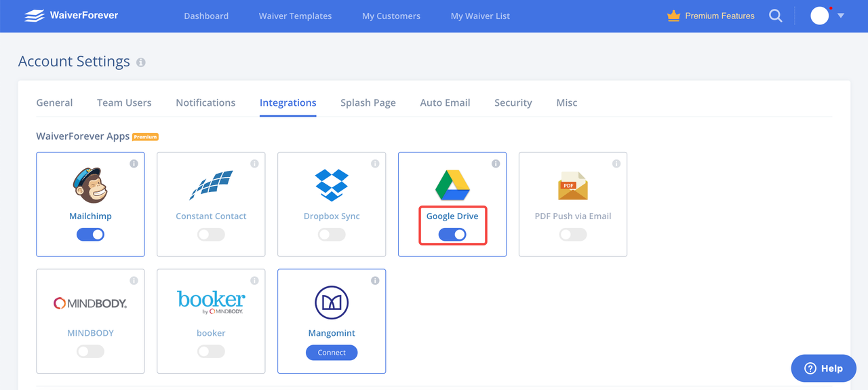Switch to the Splash Page tab
The image size is (868, 390).
tap(368, 102)
